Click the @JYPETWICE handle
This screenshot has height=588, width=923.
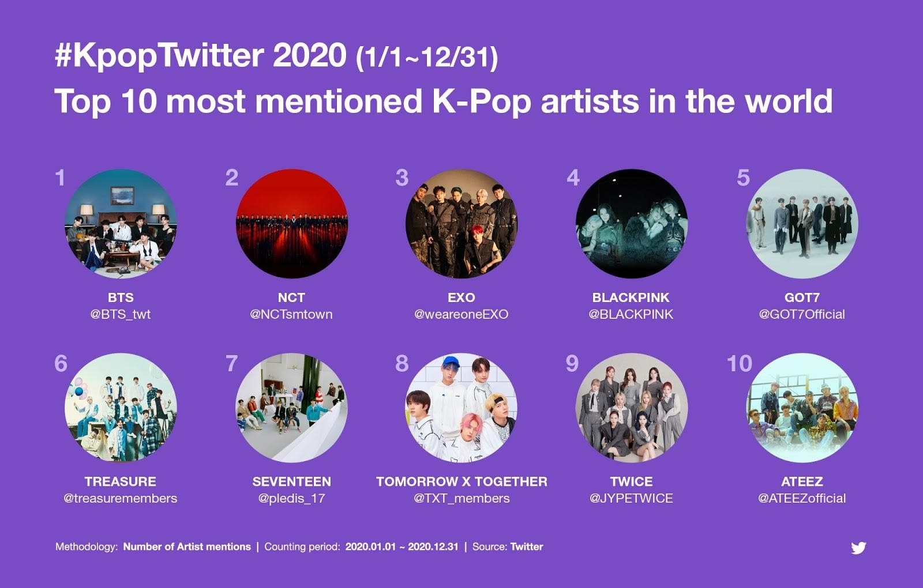pyautogui.click(x=632, y=499)
